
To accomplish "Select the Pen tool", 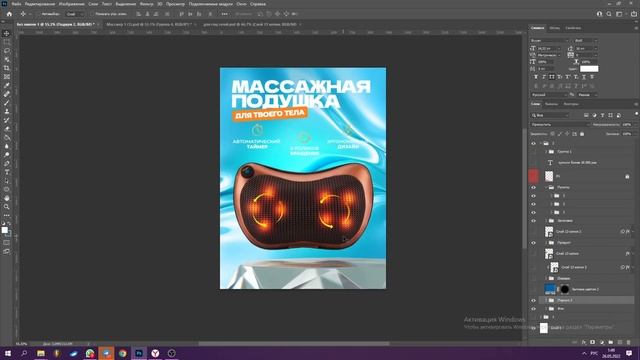I will click(7, 163).
